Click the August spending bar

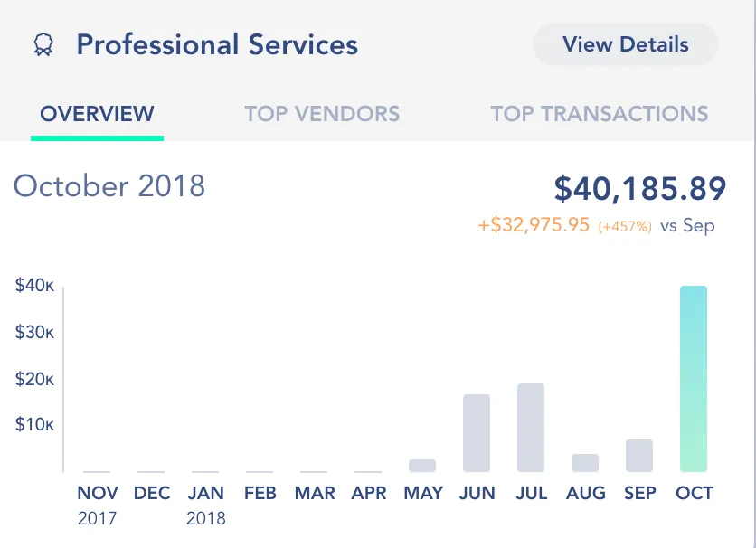pos(585,463)
